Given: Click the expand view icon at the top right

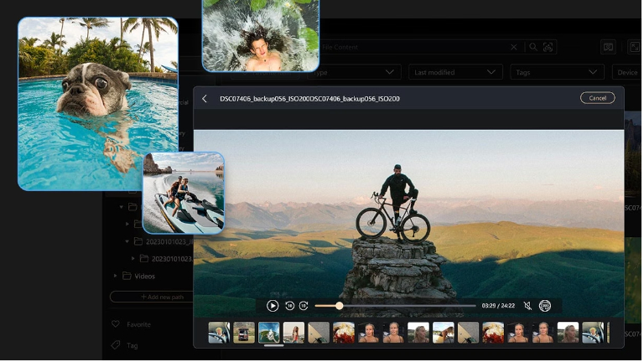Looking at the screenshot, I should point(636,47).
